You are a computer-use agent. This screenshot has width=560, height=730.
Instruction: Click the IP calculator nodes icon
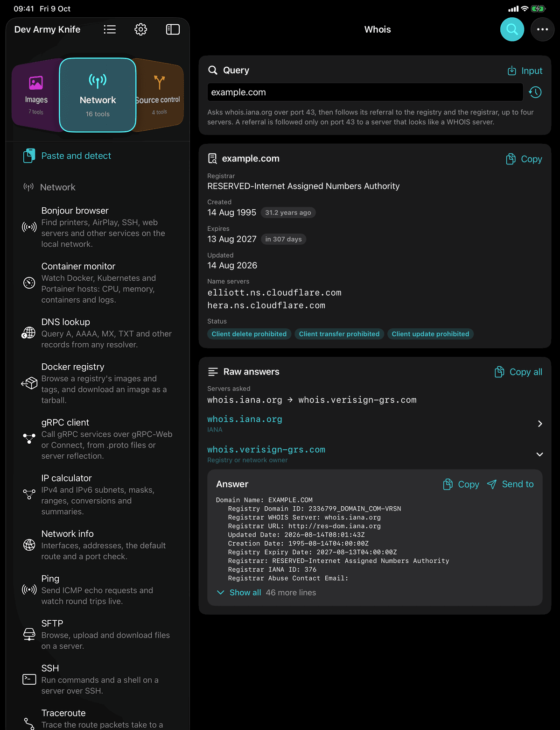(29, 494)
